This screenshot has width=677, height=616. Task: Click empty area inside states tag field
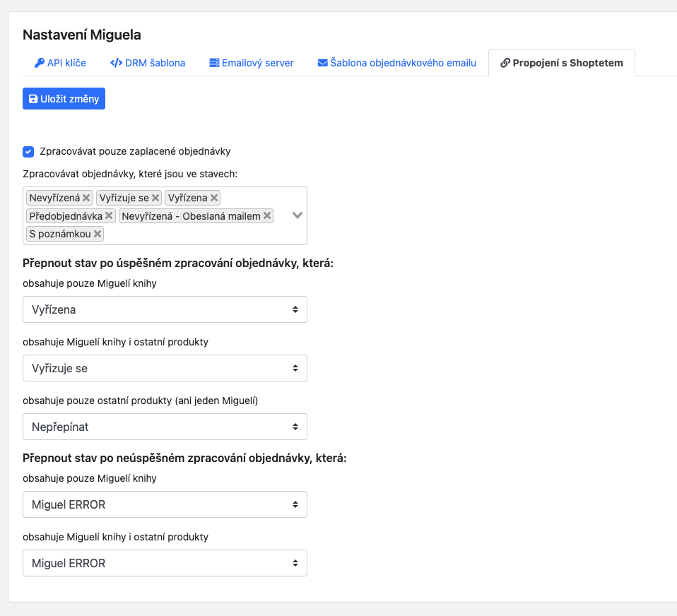coord(194,234)
